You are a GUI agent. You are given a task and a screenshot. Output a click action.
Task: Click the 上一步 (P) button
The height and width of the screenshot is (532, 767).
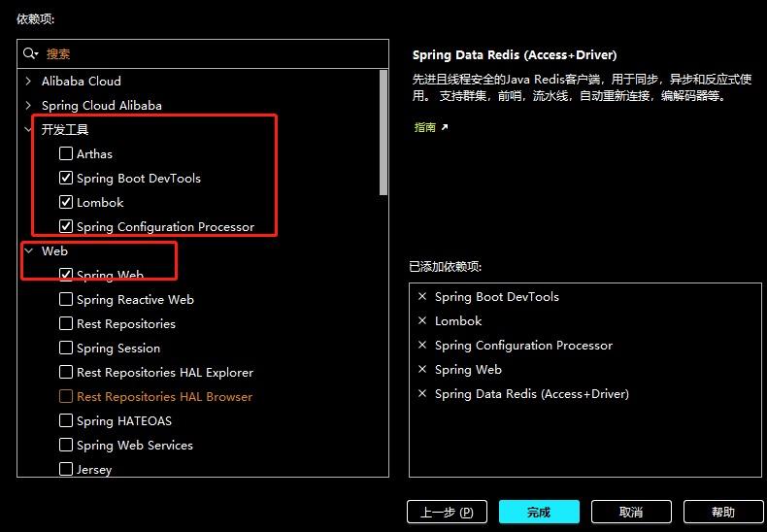(x=447, y=512)
